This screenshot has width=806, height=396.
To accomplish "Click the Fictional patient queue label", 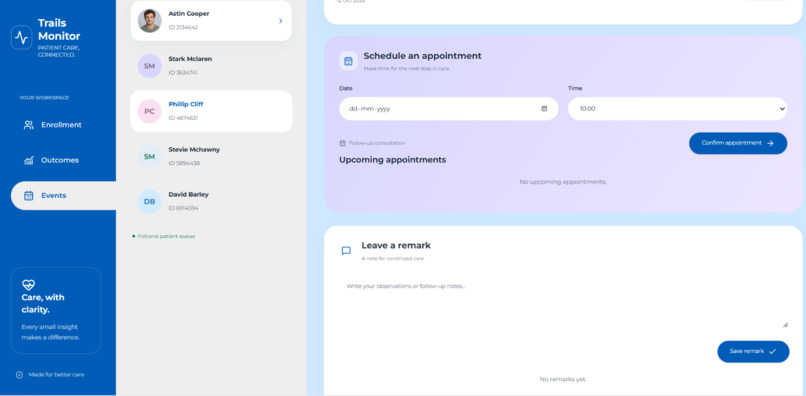I will (166, 237).
